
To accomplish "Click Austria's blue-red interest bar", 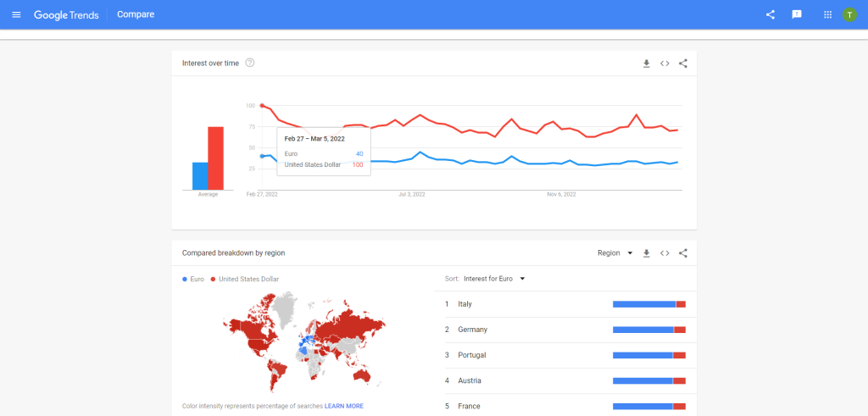I will coord(648,380).
